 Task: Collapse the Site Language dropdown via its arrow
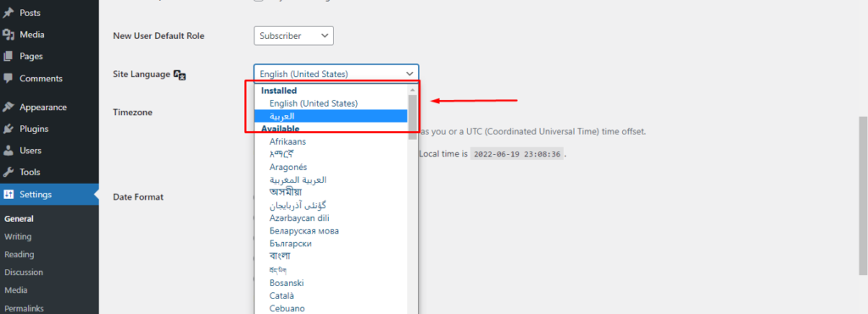click(x=409, y=74)
